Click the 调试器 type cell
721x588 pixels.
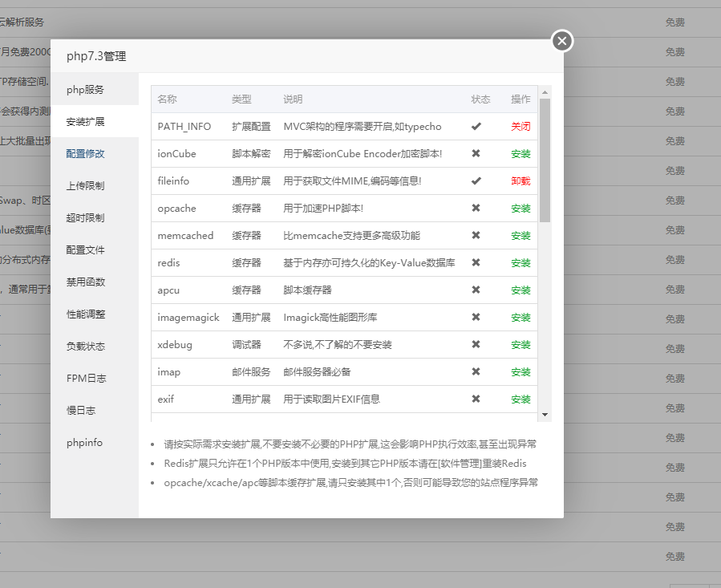pos(246,345)
